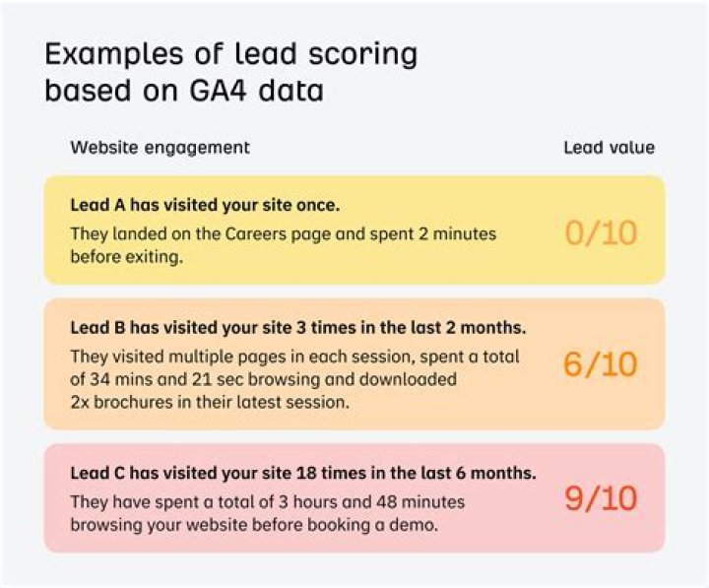709x588 pixels.
Task: Select the 6/10 lead score
Action: pos(601,363)
